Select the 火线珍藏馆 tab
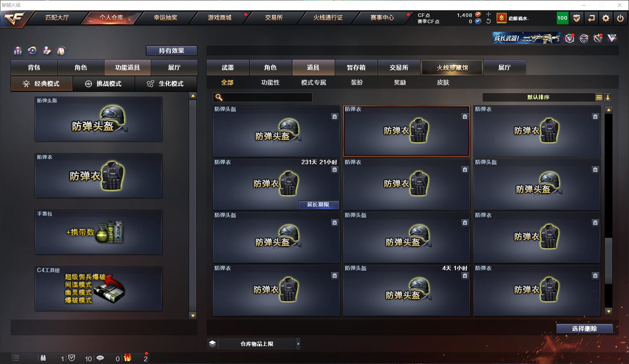The image size is (629, 364). point(452,68)
